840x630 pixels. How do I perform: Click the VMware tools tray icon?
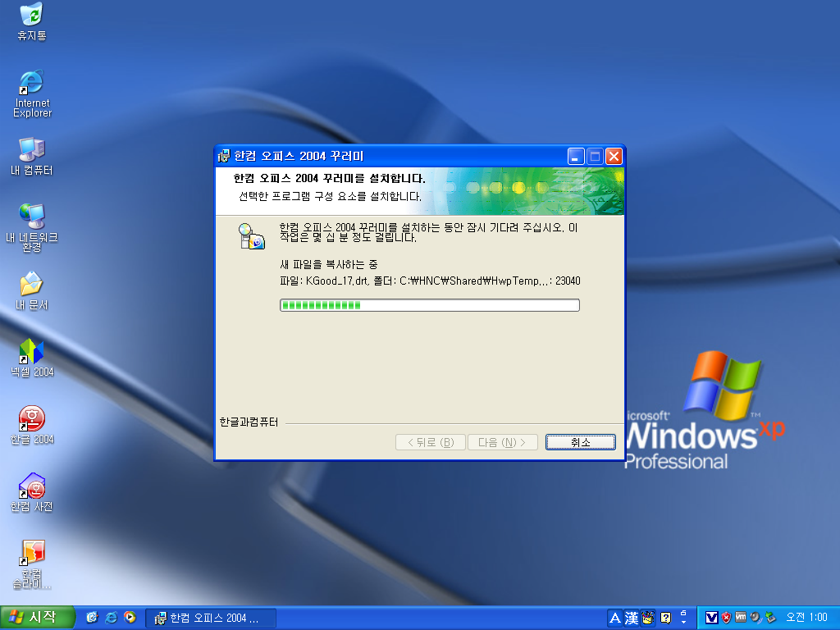pos(741,618)
